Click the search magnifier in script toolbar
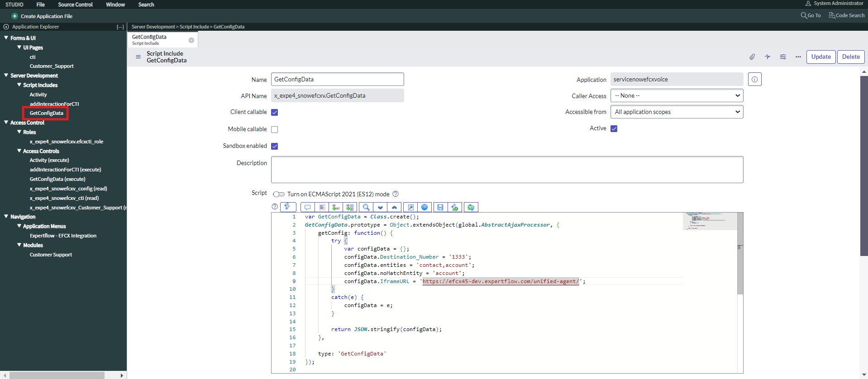This screenshot has height=379, width=868. pyautogui.click(x=366, y=207)
